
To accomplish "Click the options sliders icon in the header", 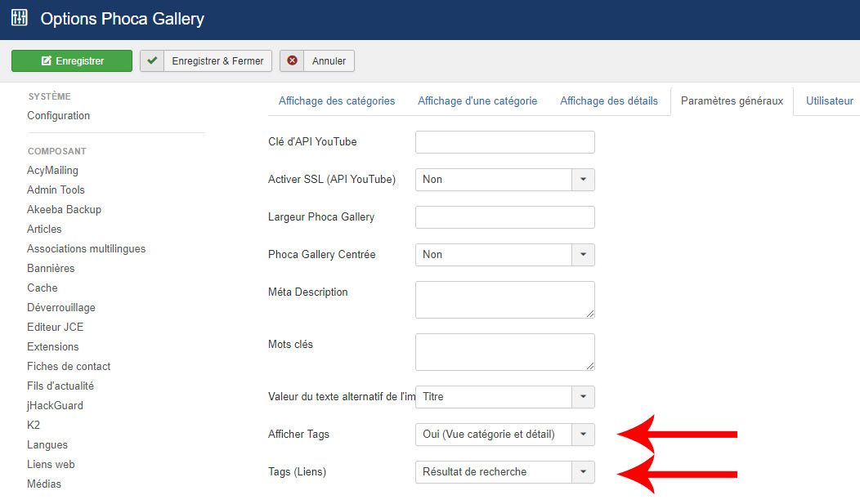I will point(19,17).
